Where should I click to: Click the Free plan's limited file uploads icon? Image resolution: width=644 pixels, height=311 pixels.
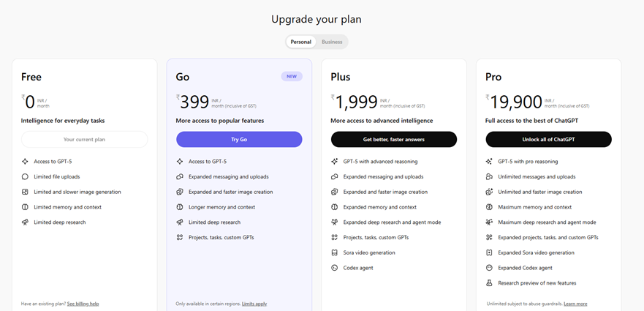(25, 176)
